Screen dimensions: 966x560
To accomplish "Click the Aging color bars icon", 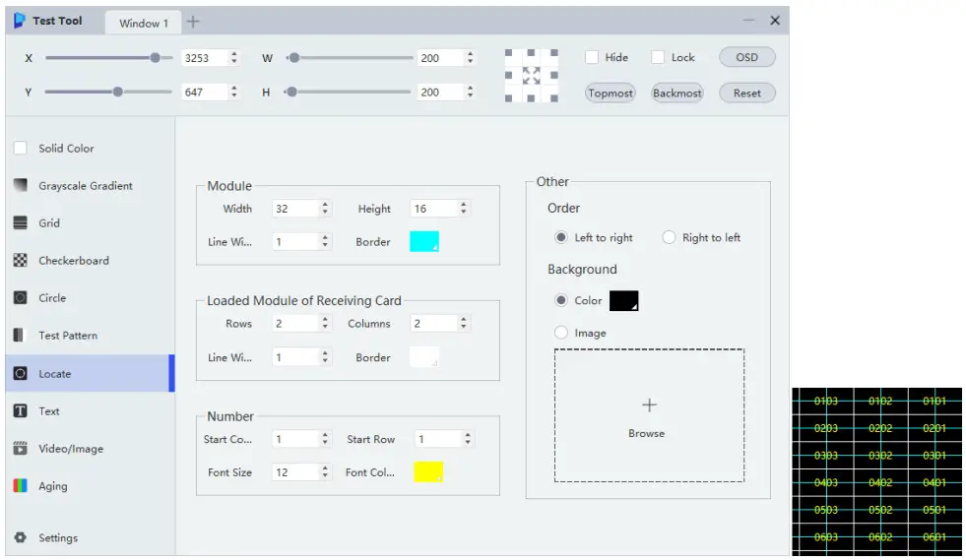I will point(21,485).
